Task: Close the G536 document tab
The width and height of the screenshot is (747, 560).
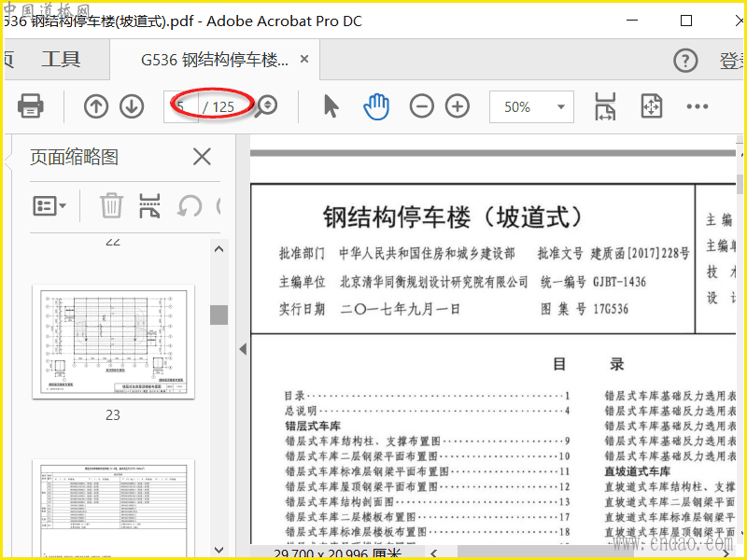Action: pyautogui.click(x=304, y=60)
